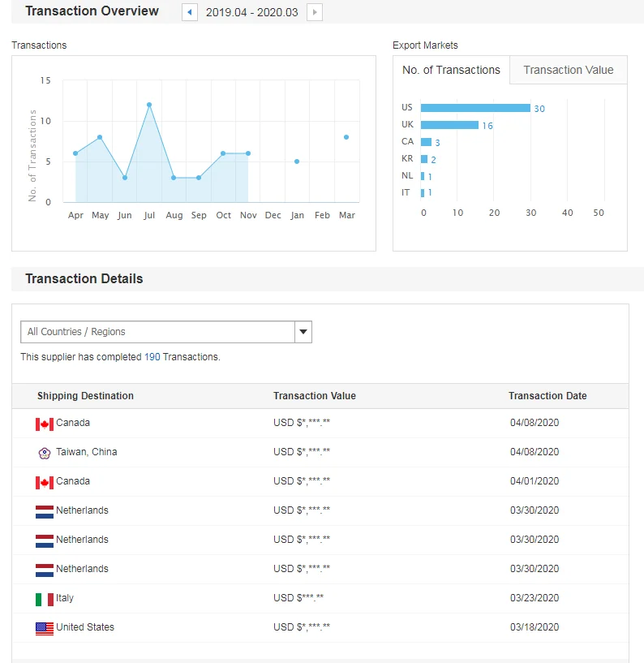Click the January data point on chart
644x663 pixels.
coord(297,161)
